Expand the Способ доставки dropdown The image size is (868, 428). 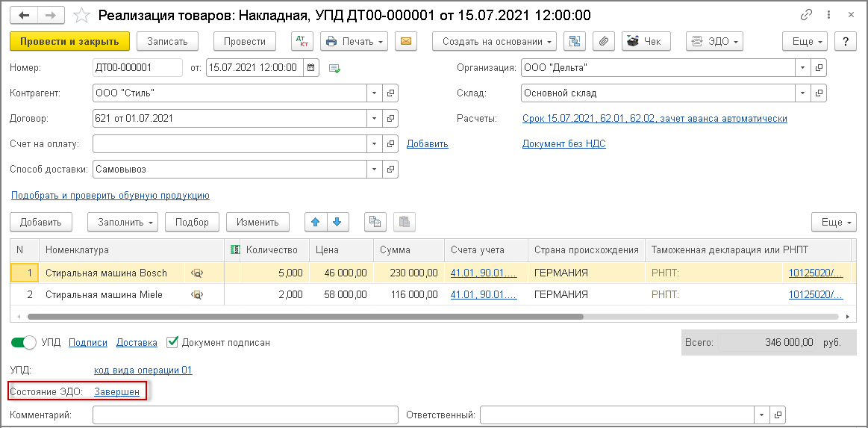tap(375, 170)
